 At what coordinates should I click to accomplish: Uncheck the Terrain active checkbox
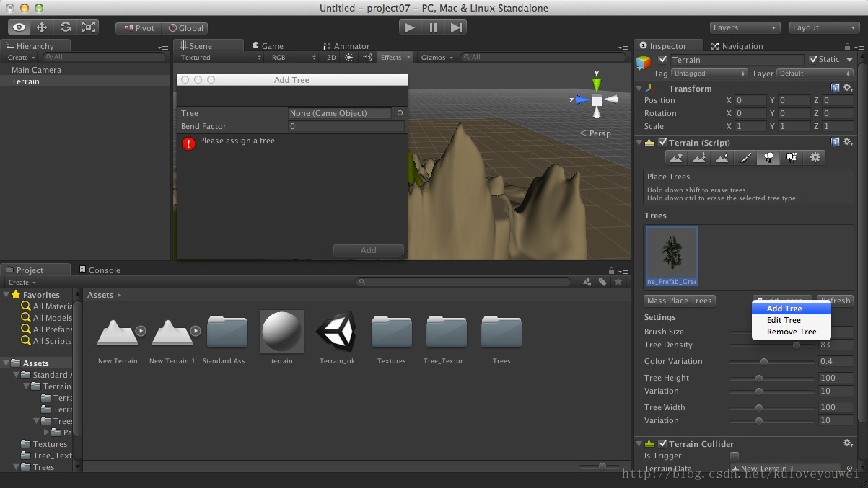[x=663, y=59]
